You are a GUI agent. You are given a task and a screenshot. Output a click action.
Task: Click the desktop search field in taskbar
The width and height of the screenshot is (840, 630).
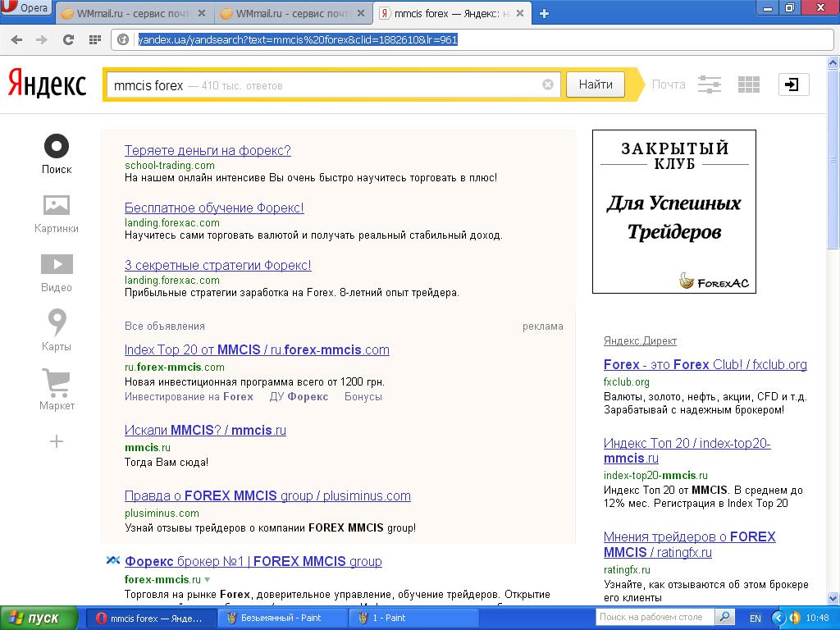click(x=655, y=617)
